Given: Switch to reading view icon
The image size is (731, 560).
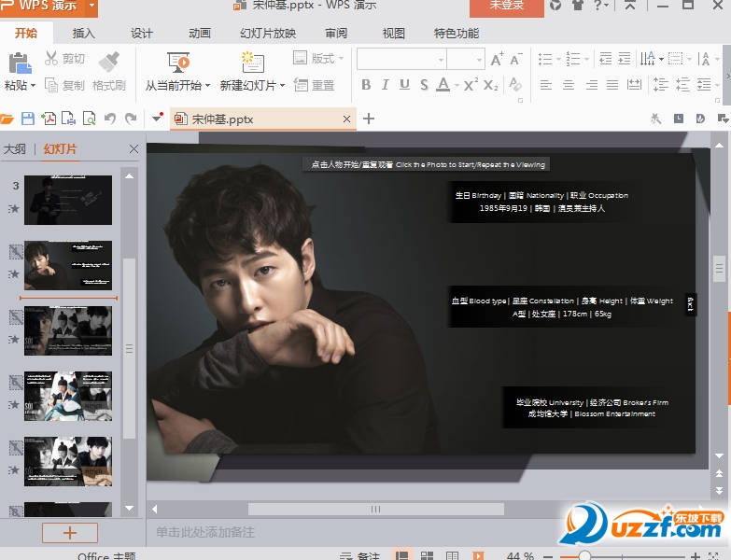Looking at the screenshot, I should click(x=452, y=555).
